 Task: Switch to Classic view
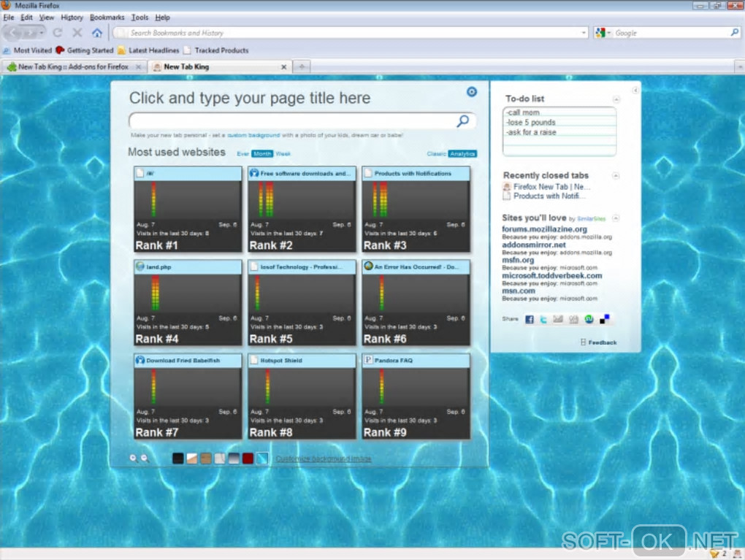coord(436,154)
